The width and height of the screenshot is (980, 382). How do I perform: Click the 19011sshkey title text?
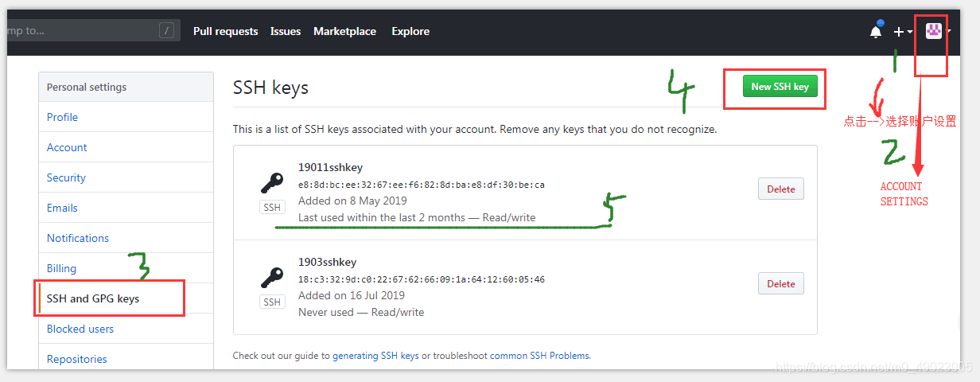pos(330,167)
